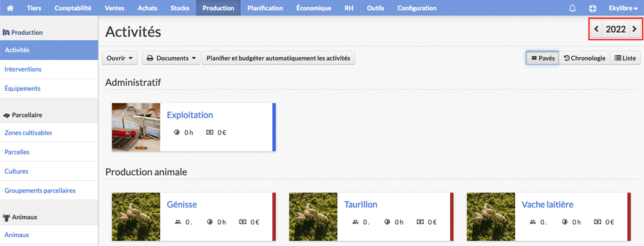
Task: Click the Animaux sidebar section header
Action: [20, 217]
